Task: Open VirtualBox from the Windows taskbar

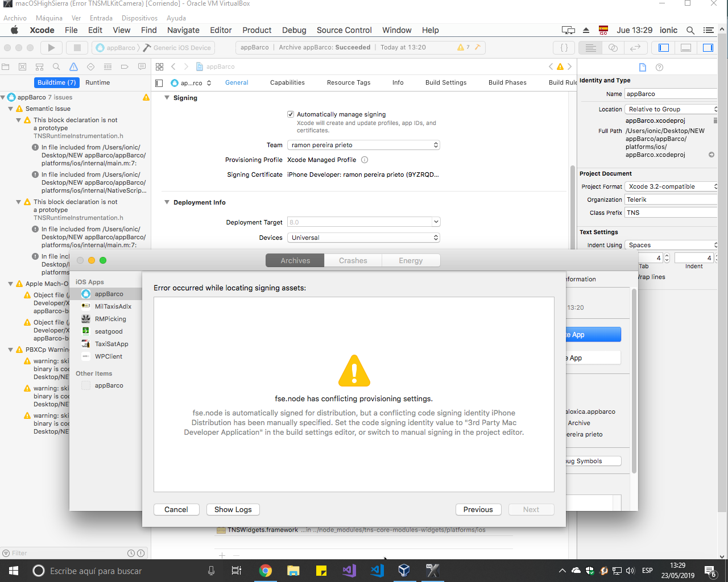Action: [x=404, y=571]
